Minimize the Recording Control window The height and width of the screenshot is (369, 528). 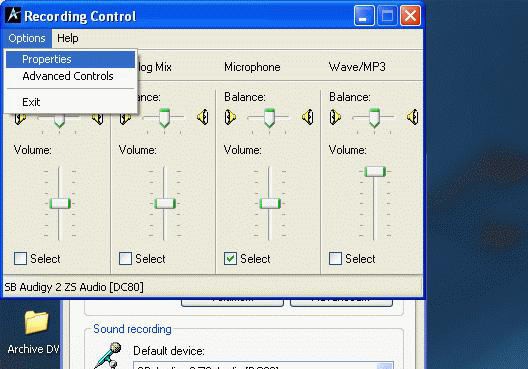point(364,15)
